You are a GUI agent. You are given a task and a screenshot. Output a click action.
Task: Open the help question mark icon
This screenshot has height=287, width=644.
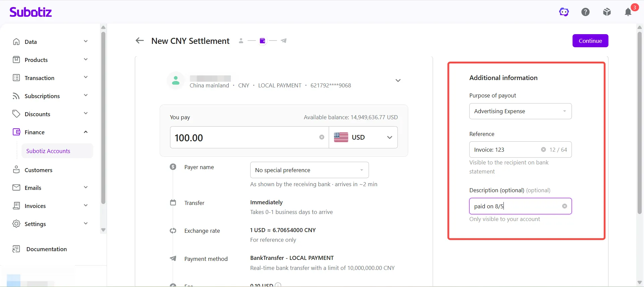coord(585,12)
